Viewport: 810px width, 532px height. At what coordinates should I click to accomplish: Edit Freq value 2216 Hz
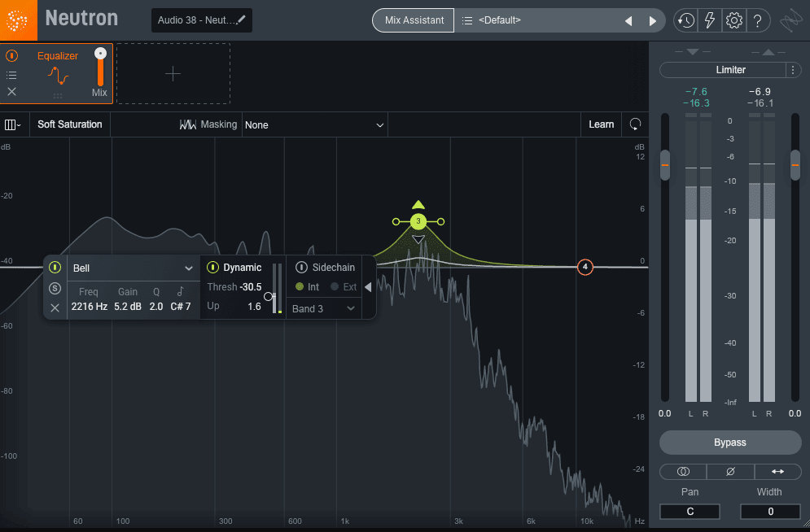[90, 307]
